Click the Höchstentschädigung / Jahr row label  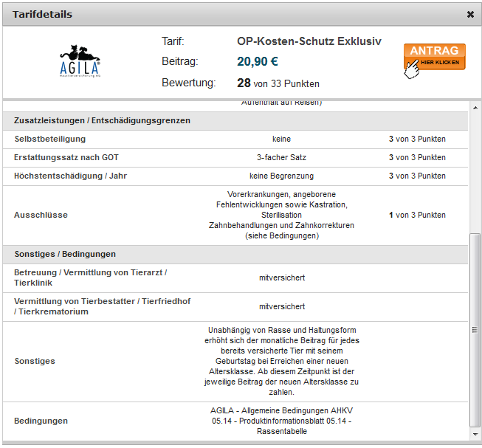[70, 176]
